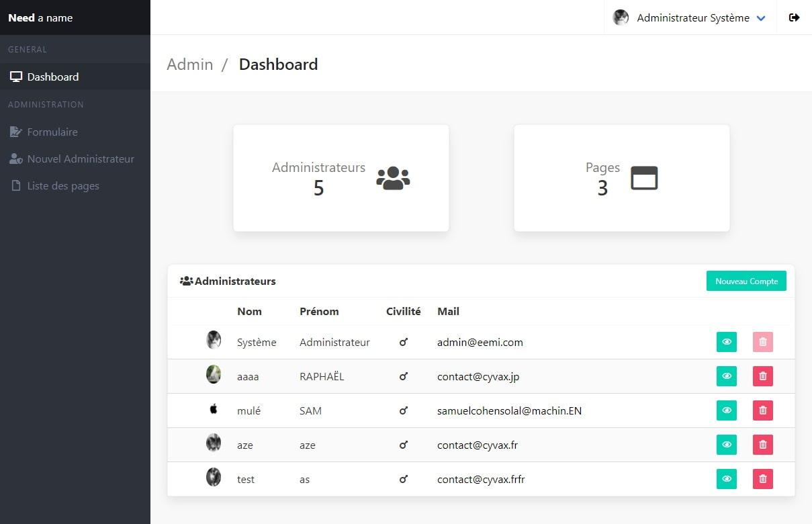The width and height of the screenshot is (812, 524).
Task: Go to Liste des pages
Action: coord(63,185)
